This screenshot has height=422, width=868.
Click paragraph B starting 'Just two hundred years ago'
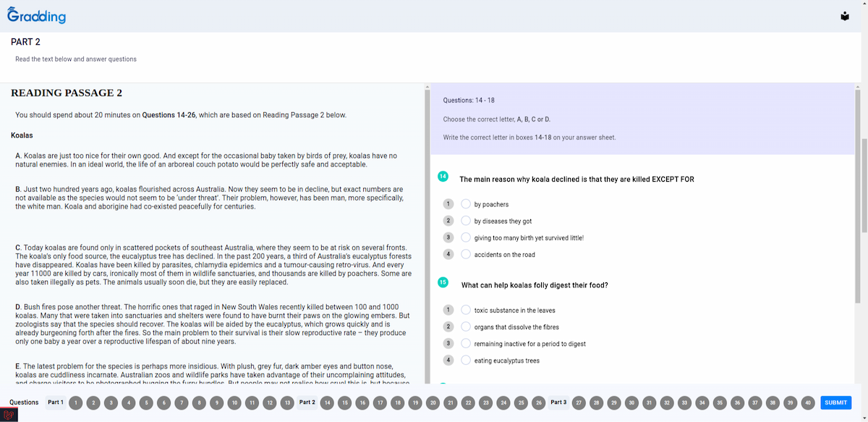(210, 198)
